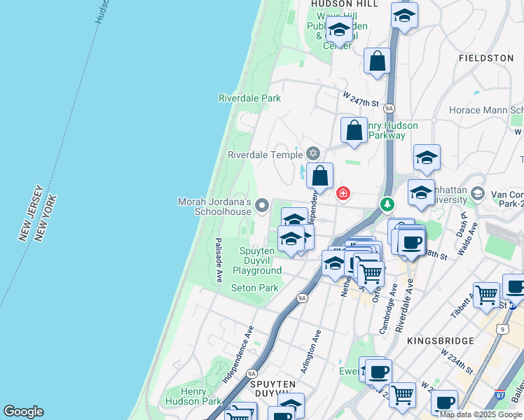Click the Riverdale Temple Star of David icon
Image resolution: width=524 pixels, height=420 pixels.
pos(313,153)
